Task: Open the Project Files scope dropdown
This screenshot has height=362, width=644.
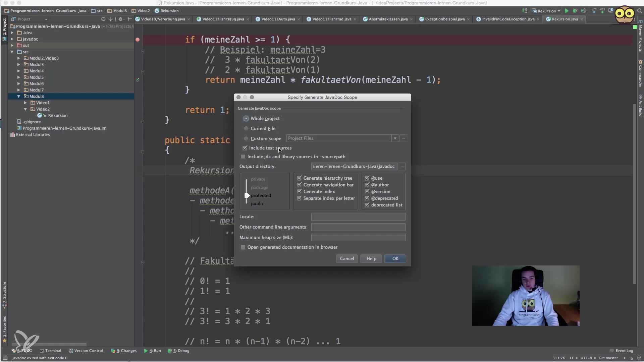Action: pyautogui.click(x=395, y=138)
